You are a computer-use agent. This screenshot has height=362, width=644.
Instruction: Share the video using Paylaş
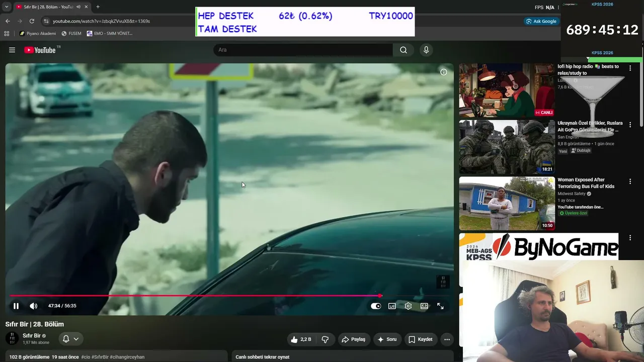tap(354, 339)
